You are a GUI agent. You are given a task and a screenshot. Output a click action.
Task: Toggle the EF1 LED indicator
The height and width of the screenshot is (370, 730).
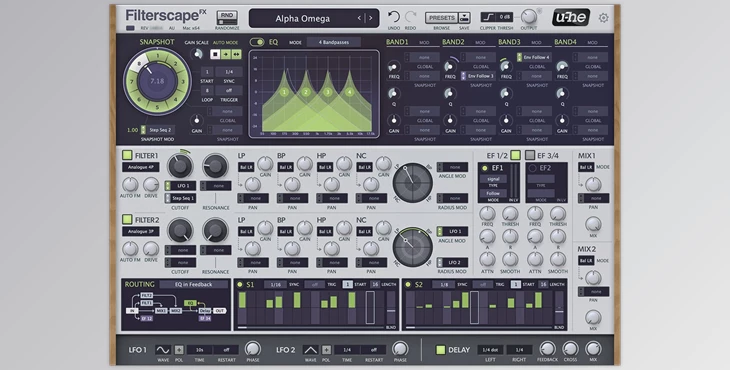tap(485, 168)
